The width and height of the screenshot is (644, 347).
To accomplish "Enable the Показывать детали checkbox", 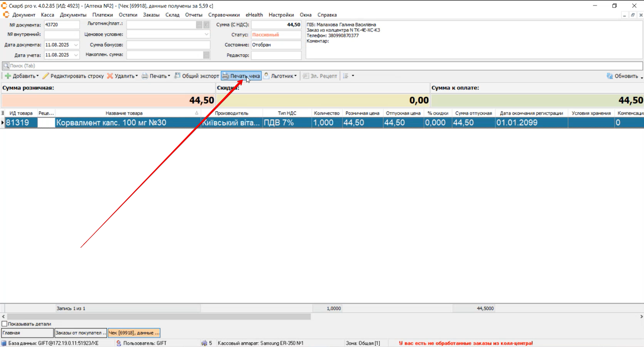I will [4, 324].
